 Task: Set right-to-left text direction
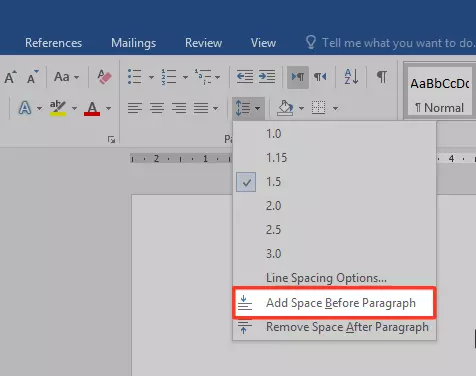click(x=320, y=77)
